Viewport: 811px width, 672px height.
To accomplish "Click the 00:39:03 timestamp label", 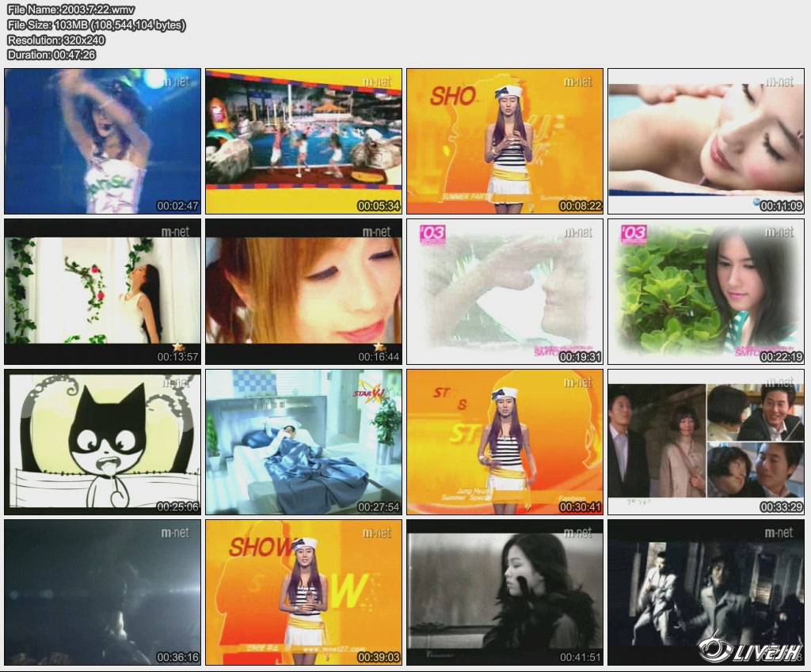I will tap(379, 657).
